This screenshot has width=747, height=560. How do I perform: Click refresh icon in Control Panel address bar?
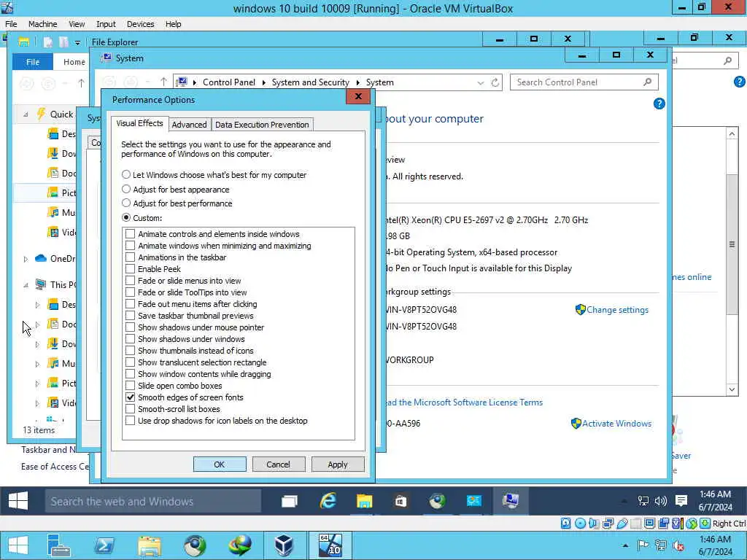tap(495, 82)
